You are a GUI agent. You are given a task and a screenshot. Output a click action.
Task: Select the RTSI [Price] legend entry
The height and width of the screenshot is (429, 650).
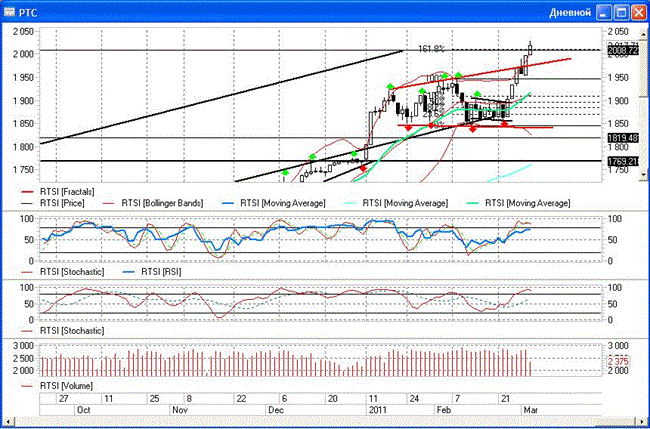click(52, 203)
